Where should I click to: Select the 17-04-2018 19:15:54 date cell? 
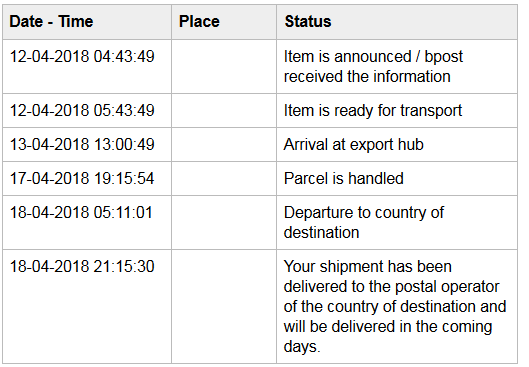coord(87,178)
